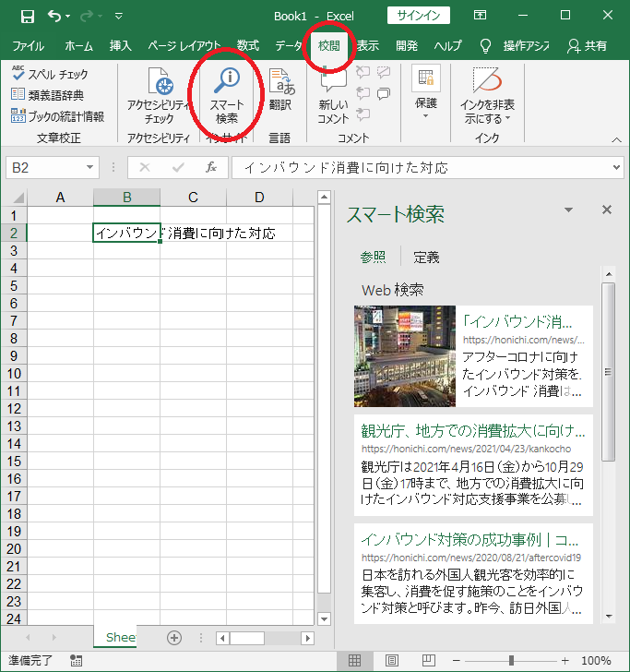Switch to the 定義 tab in pane

(426, 258)
